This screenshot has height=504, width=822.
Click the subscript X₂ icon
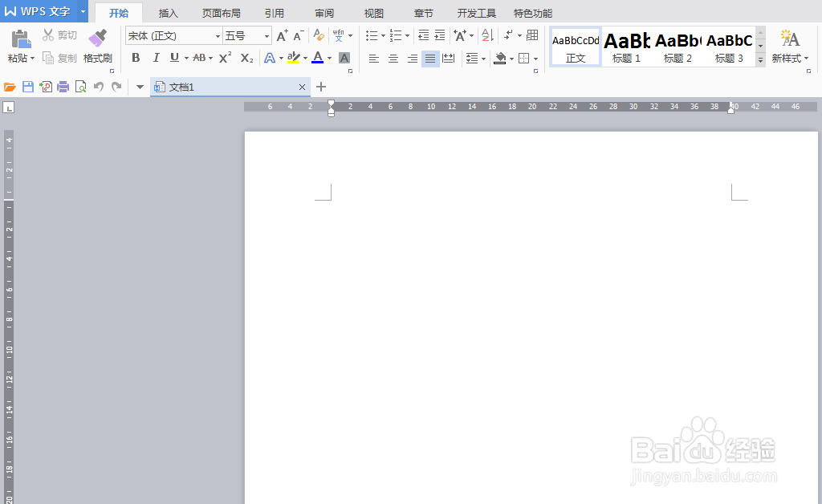pyautogui.click(x=247, y=58)
